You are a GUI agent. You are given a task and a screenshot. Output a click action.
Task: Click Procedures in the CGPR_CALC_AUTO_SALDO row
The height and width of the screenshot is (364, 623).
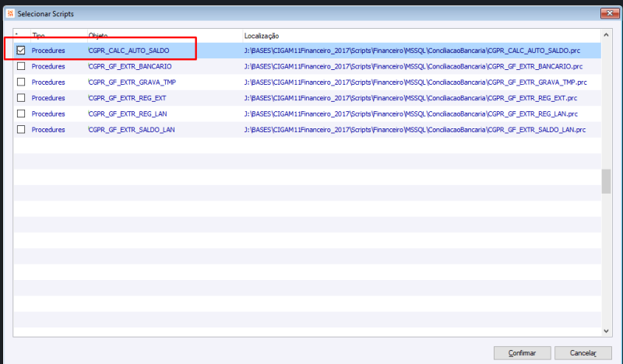coord(48,51)
